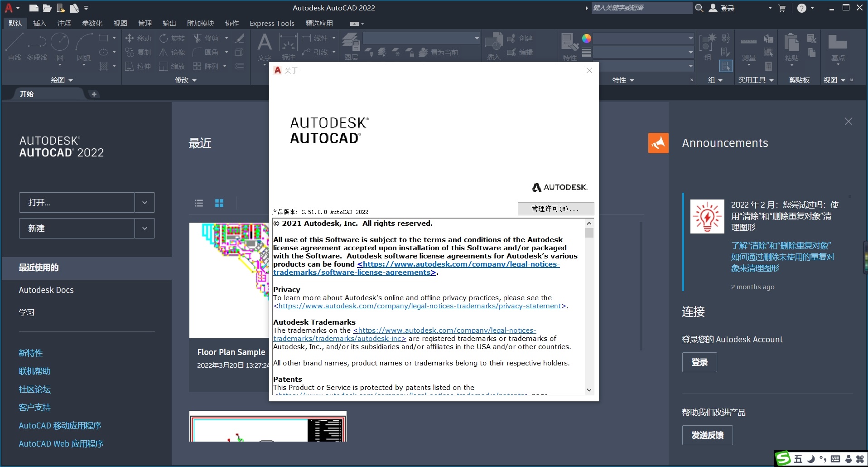This screenshot has width=868, height=467.
Task: Click the About dialog scrollbar down arrow
Action: pos(589,390)
